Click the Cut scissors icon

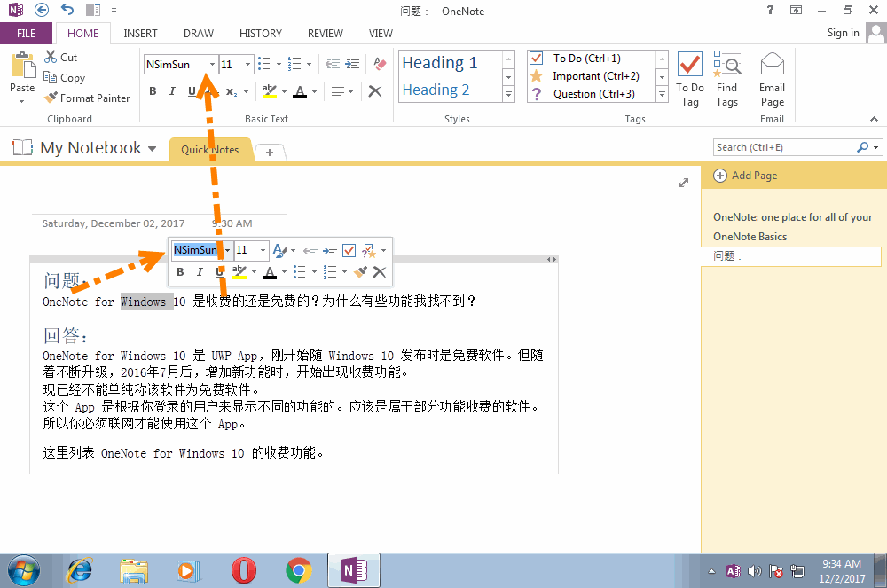pyautogui.click(x=51, y=57)
